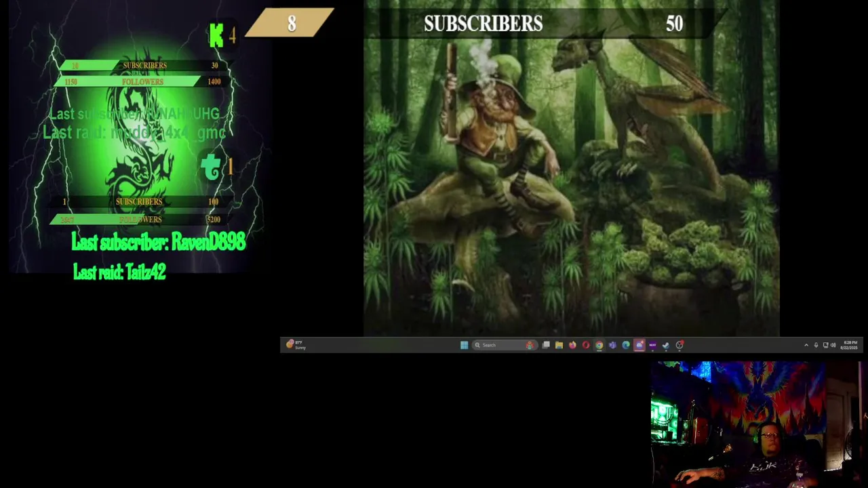The image size is (868, 488).
Task: Open the OBS icon with red badge
Action: (x=679, y=345)
